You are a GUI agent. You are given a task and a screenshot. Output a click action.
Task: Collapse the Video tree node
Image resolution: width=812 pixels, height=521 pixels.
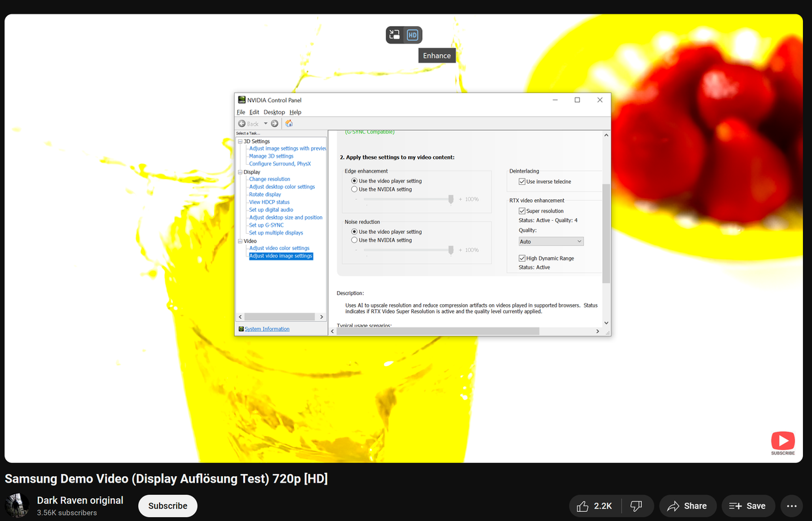240,241
